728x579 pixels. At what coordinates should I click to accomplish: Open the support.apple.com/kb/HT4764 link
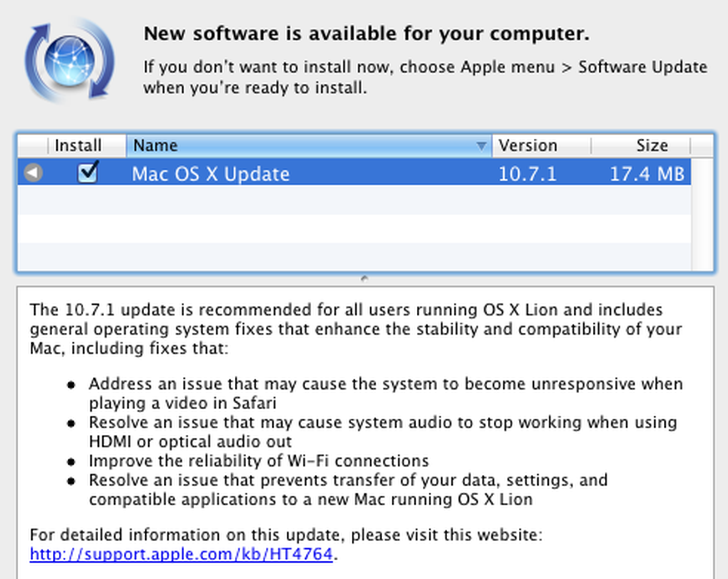(181, 554)
